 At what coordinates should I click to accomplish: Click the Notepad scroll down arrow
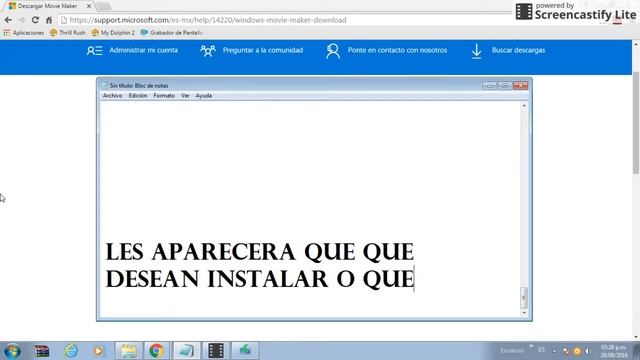(524, 313)
